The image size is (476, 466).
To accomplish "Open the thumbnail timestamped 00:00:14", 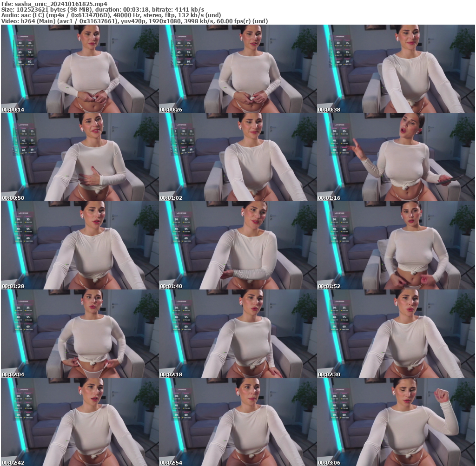I will [79, 69].
